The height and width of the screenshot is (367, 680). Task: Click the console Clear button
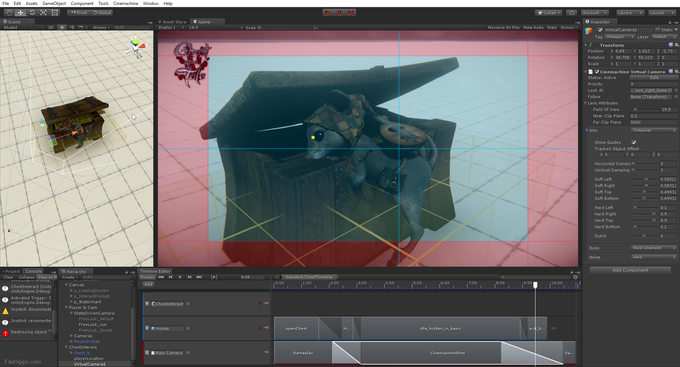point(8,277)
